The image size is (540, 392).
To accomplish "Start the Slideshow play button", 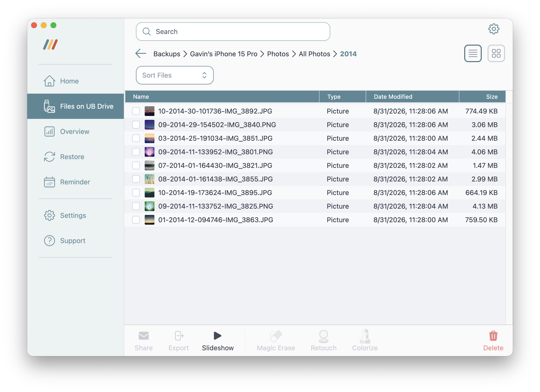I will point(218,336).
